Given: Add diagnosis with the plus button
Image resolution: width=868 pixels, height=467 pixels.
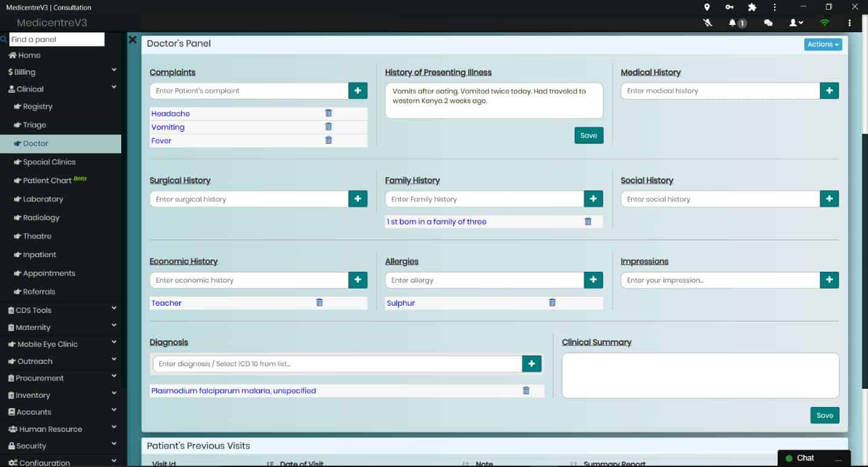Looking at the screenshot, I should (x=532, y=363).
